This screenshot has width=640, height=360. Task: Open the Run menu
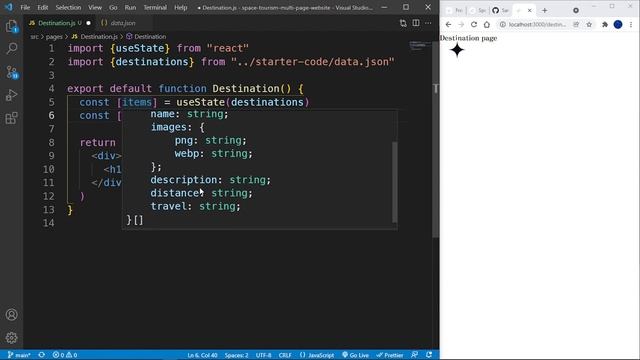point(130,7)
